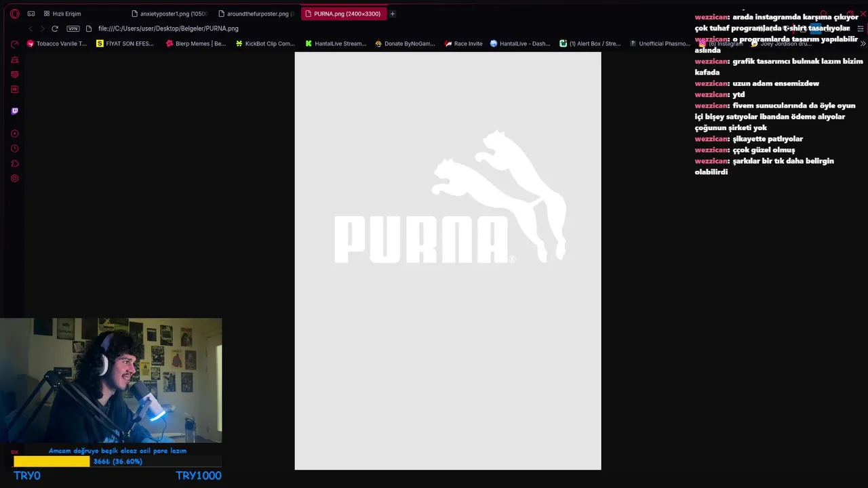The height and width of the screenshot is (488, 868).
Task: Click the 'ççok güzel olmuş' chat message
Action: click(745, 150)
